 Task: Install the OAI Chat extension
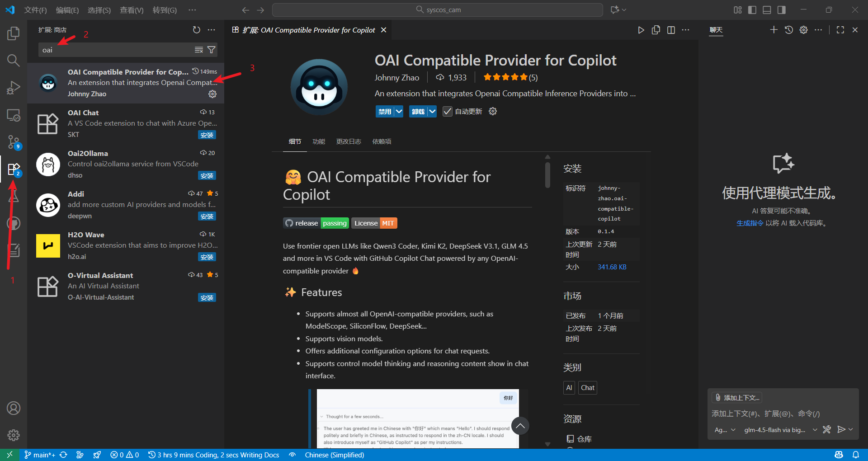tap(207, 135)
